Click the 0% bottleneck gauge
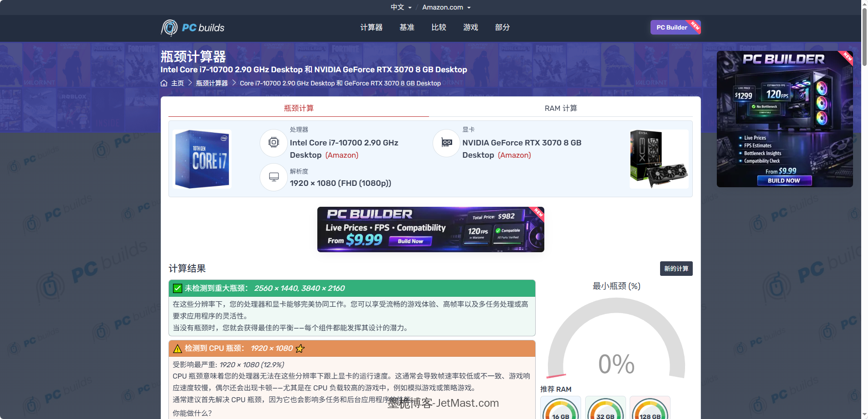The height and width of the screenshot is (419, 868). pos(616,339)
